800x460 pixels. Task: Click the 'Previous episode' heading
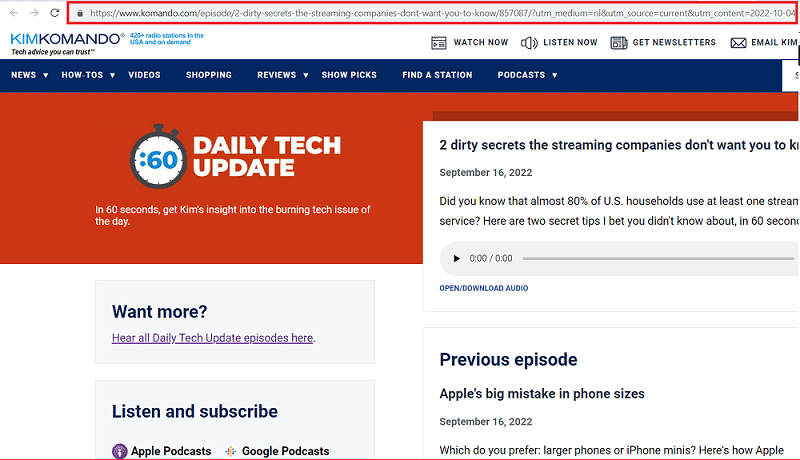coord(508,360)
